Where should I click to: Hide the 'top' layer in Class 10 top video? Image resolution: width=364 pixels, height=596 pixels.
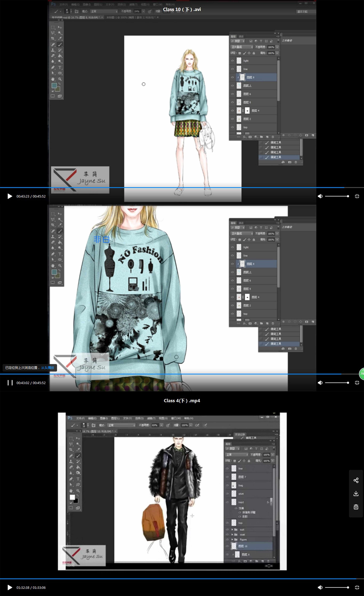pyautogui.click(x=233, y=127)
